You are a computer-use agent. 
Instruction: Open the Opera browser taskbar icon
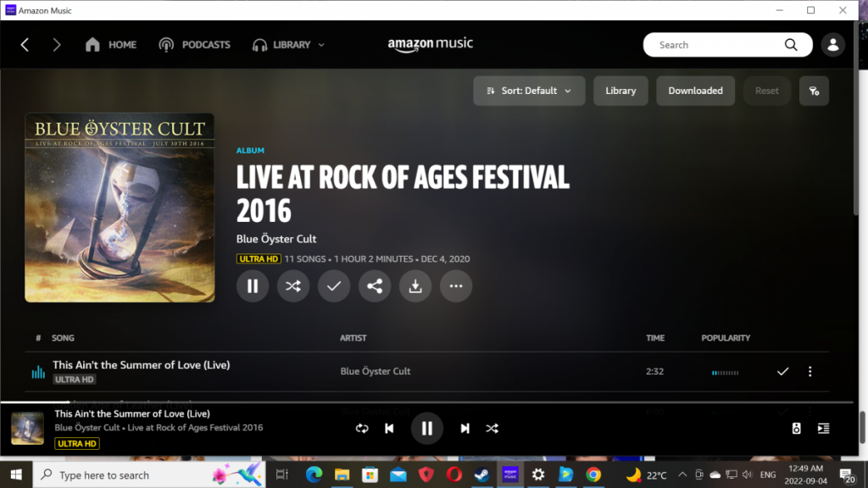pos(454,474)
